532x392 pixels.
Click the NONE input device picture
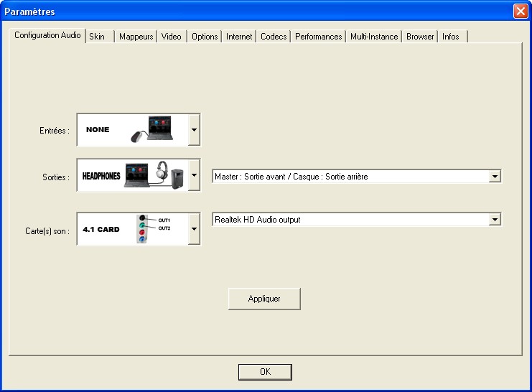pyautogui.click(x=132, y=130)
